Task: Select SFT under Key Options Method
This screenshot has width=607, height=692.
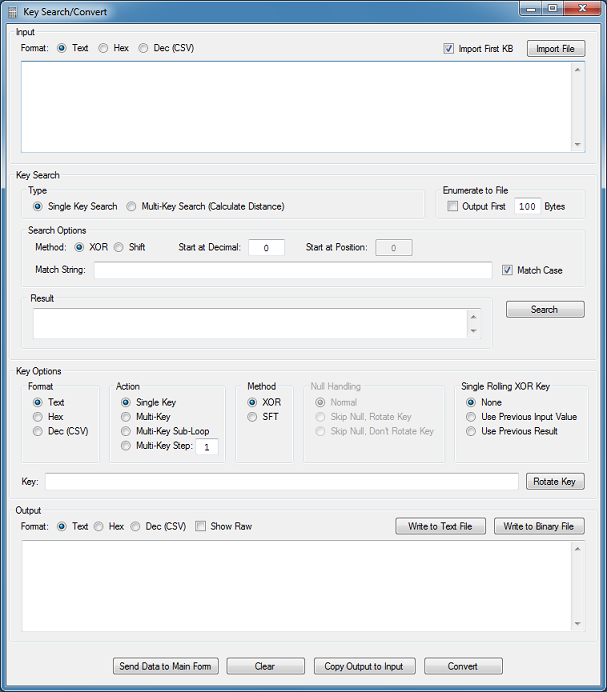Action: (253, 416)
